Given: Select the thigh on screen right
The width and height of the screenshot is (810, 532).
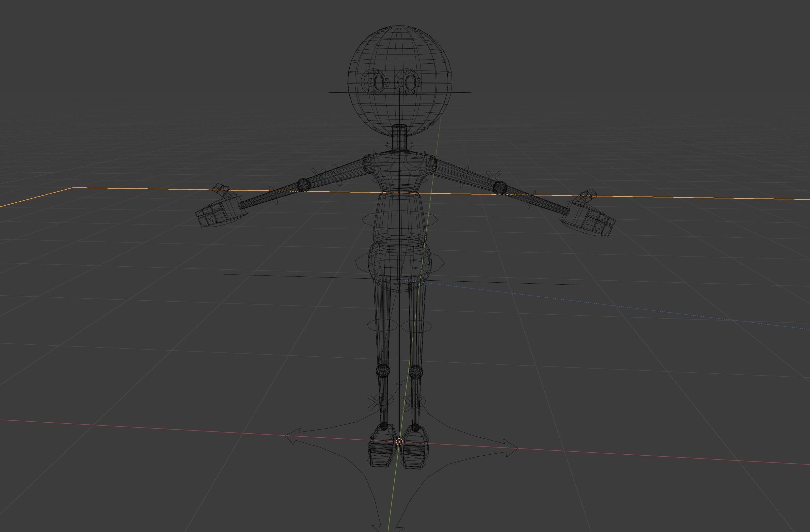Looking at the screenshot, I should click(417, 323).
